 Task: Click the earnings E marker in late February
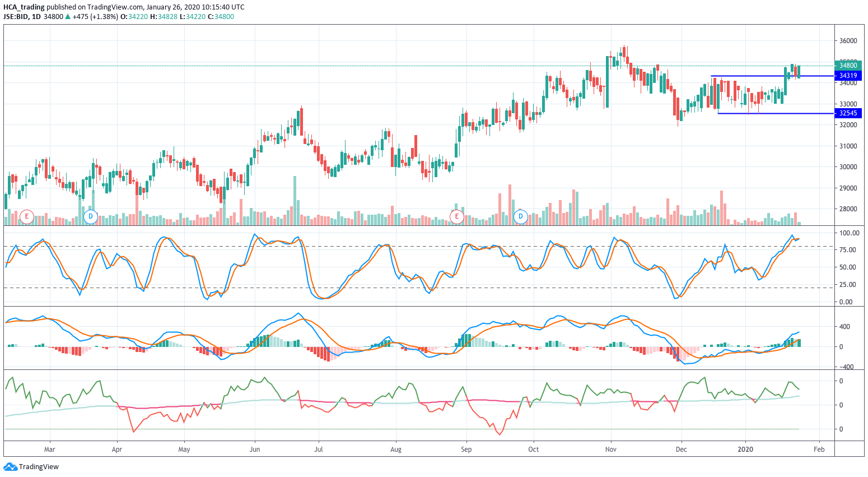[x=26, y=216]
